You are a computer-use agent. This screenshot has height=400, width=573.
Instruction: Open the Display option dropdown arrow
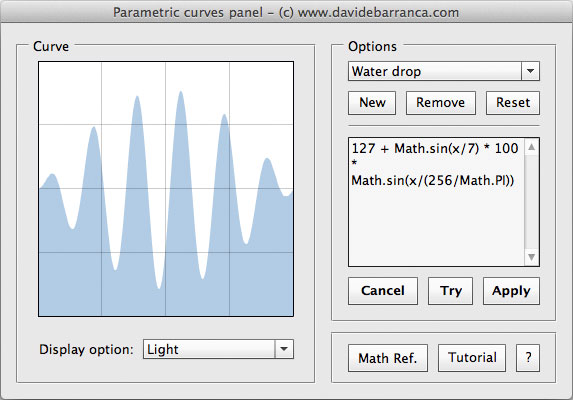pyautogui.click(x=284, y=349)
